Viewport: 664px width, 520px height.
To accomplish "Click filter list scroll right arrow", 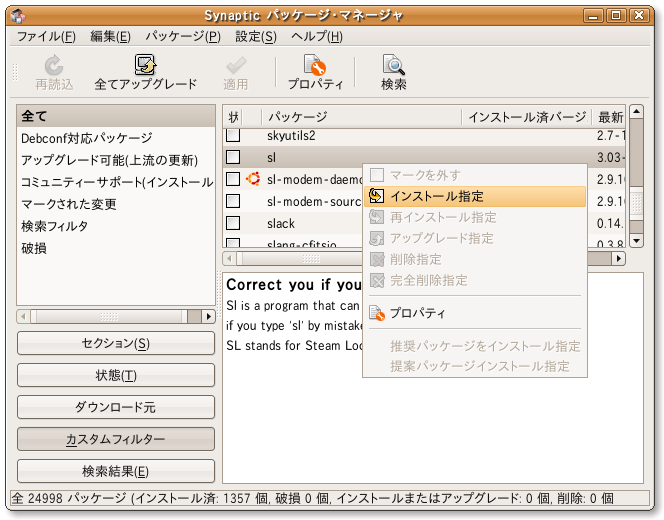I will pos(209,316).
